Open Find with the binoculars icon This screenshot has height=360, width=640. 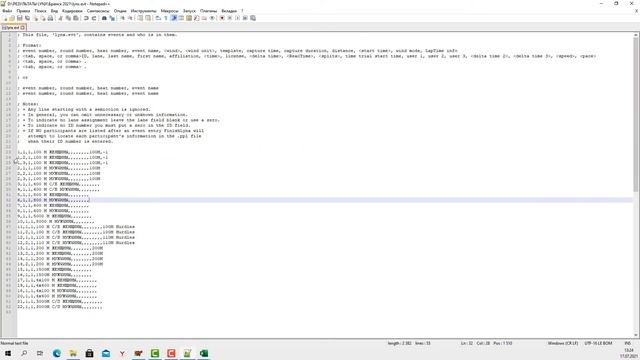point(104,18)
